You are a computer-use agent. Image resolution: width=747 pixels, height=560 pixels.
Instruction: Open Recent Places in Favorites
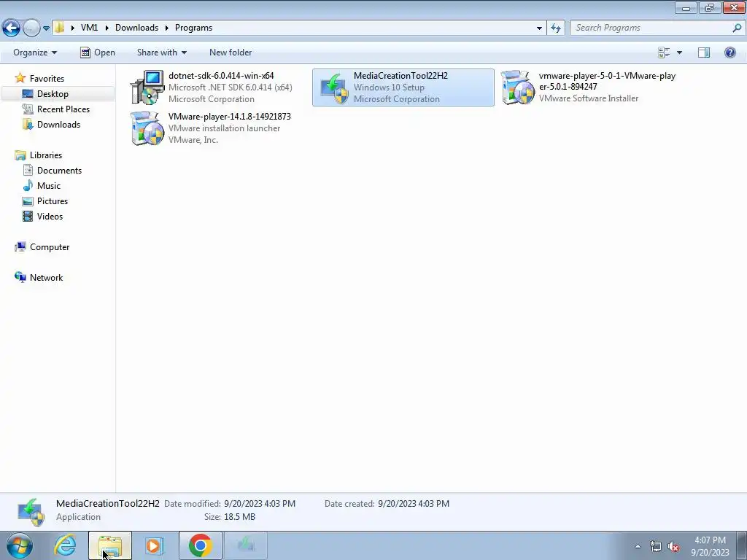pyautogui.click(x=63, y=109)
